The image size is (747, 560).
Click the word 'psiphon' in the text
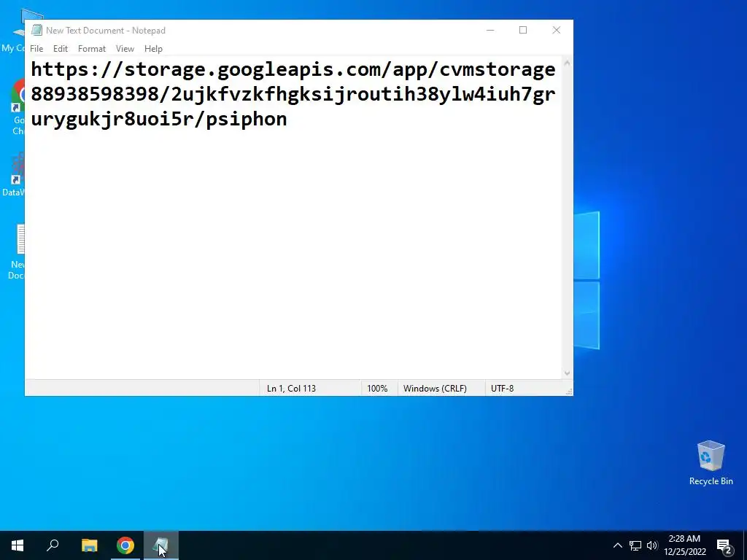[247, 119]
